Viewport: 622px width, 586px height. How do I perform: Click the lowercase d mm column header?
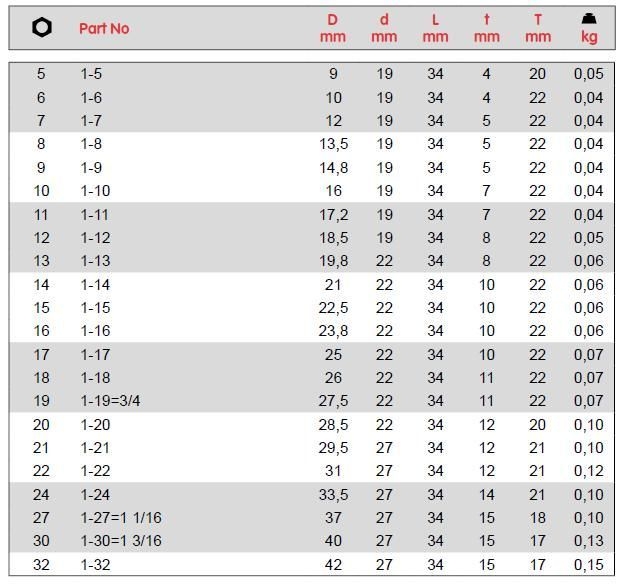(x=384, y=28)
